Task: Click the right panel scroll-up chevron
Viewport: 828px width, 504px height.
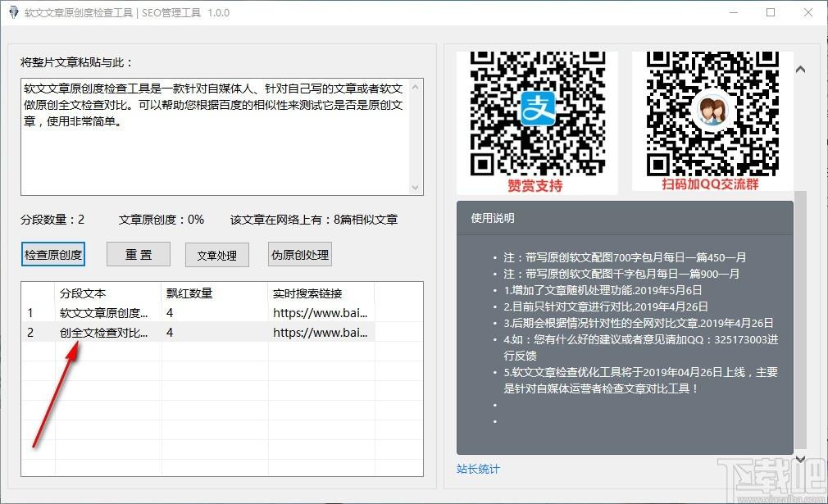Action: click(801, 69)
